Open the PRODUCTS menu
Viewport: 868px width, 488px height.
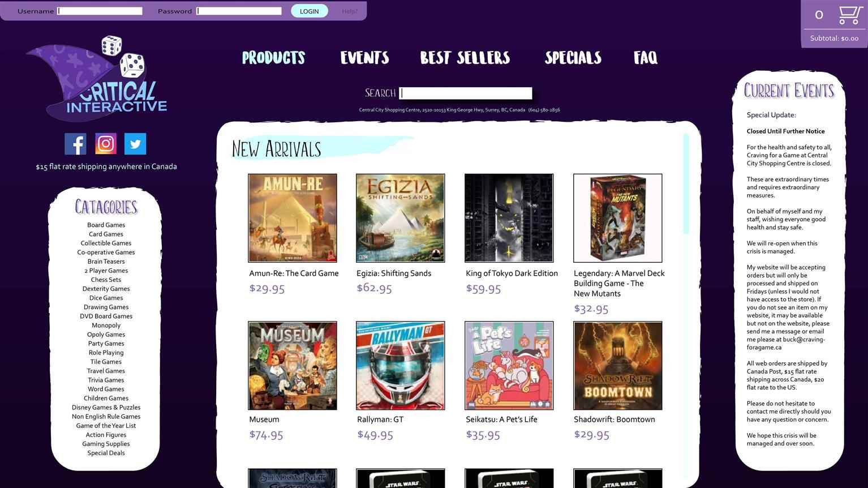(x=274, y=58)
